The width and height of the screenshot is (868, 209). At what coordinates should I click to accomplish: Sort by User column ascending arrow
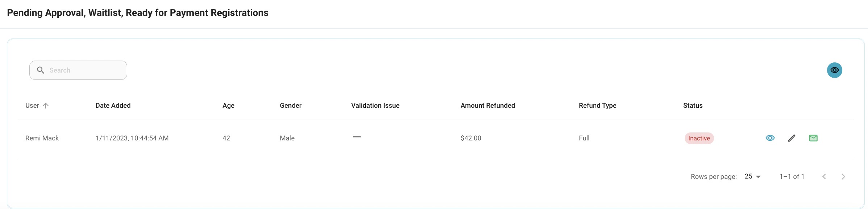tap(46, 106)
